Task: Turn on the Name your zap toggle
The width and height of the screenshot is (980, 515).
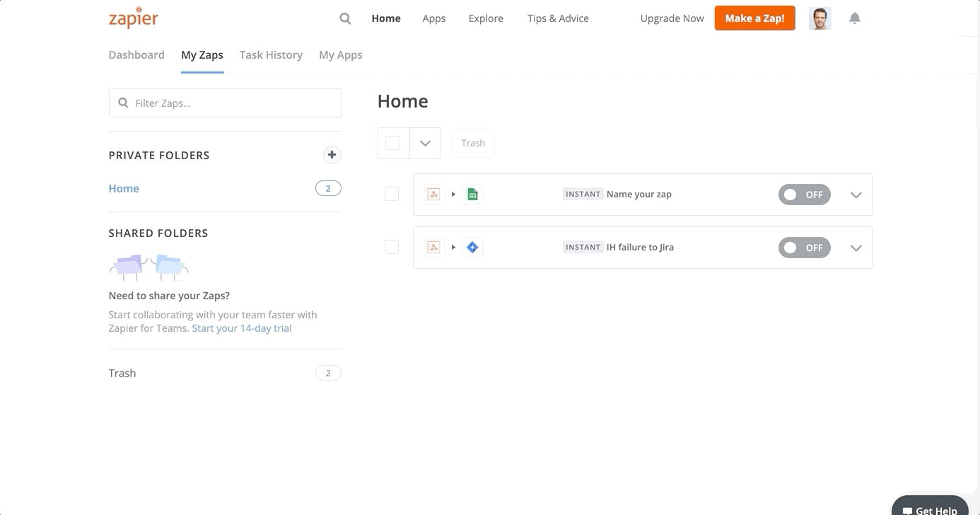Action: pyautogui.click(x=805, y=195)
